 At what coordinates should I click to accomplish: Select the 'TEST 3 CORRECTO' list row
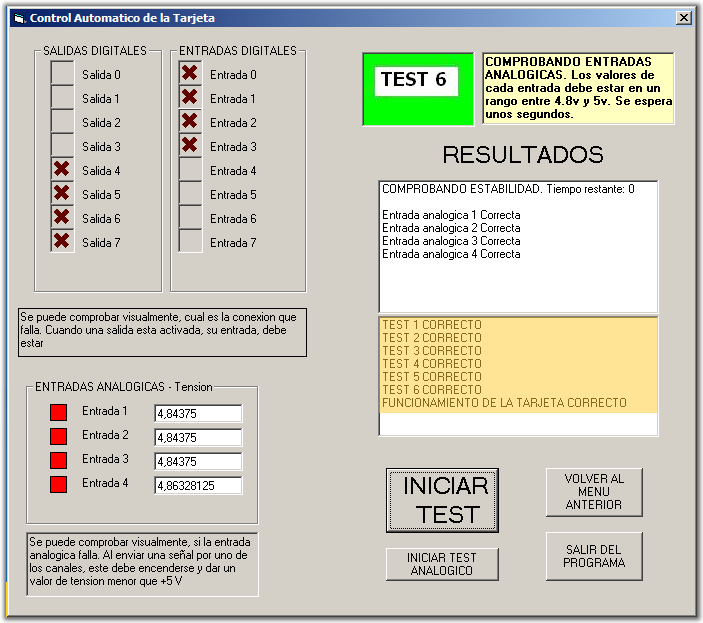coord(519,350)
